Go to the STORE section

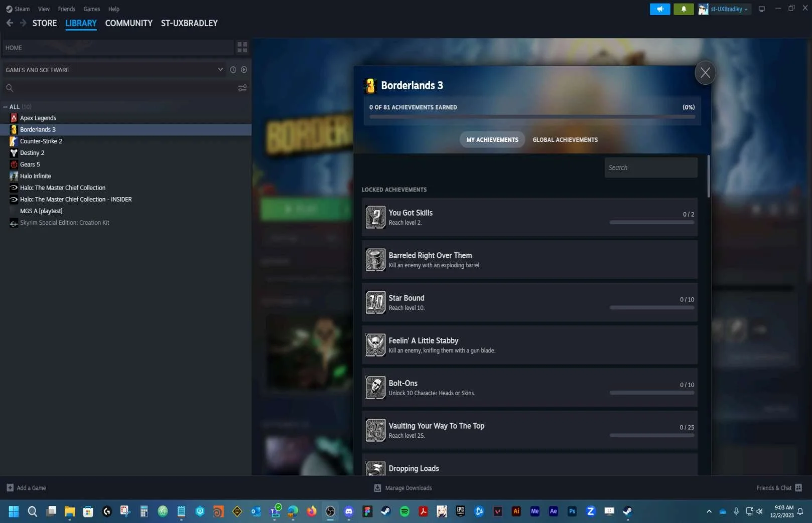coord(45,23)
